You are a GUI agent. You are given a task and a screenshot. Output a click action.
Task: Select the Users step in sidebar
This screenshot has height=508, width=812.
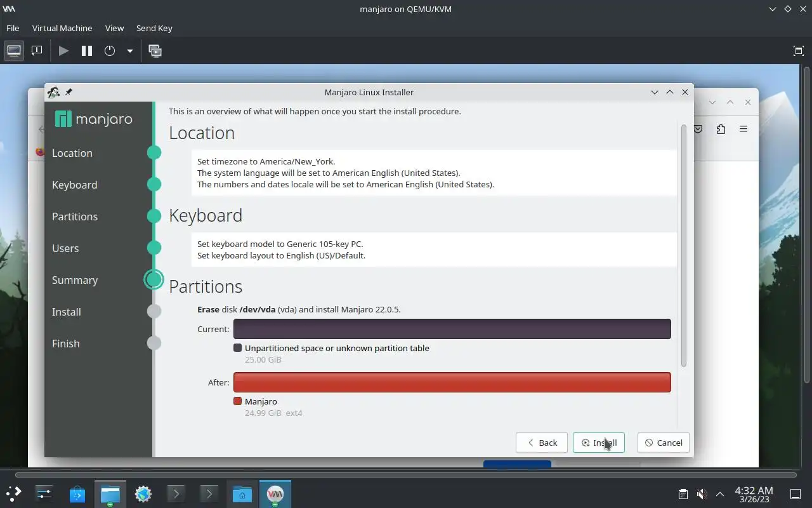(x=65, y=248)
